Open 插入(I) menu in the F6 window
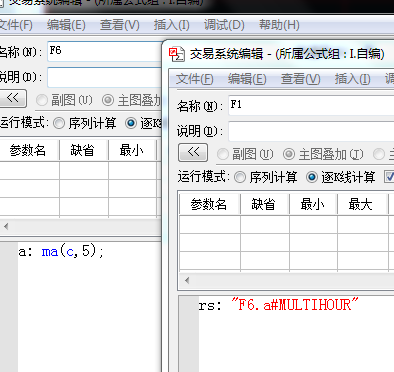 [171, 25]
